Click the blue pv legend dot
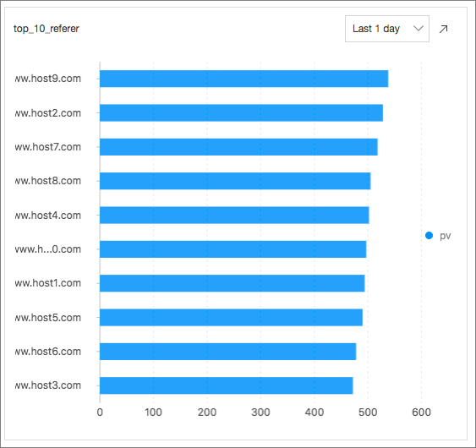The image size is (476, 448). 429,236
